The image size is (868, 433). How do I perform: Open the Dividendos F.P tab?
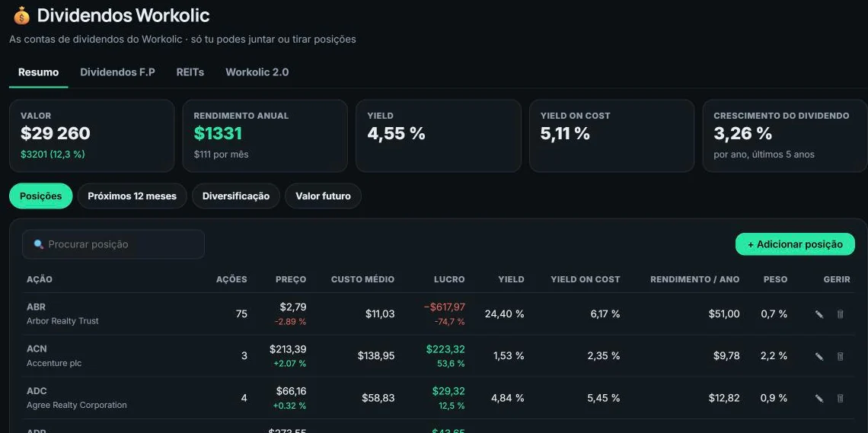117,72
